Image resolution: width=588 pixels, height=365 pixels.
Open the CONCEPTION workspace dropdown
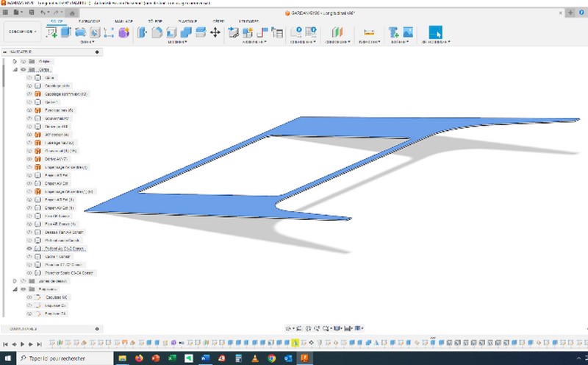pyautogui.click(x=21, y=32)
